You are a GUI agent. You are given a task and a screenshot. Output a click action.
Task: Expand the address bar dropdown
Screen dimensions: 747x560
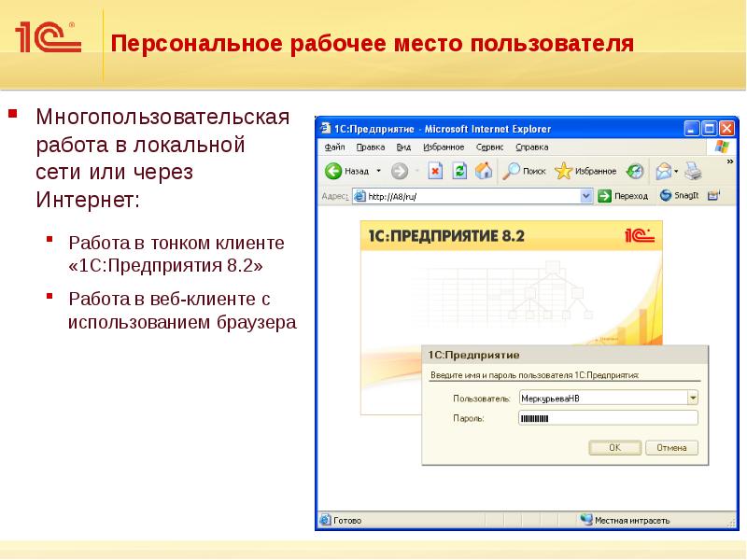[586, 196]
